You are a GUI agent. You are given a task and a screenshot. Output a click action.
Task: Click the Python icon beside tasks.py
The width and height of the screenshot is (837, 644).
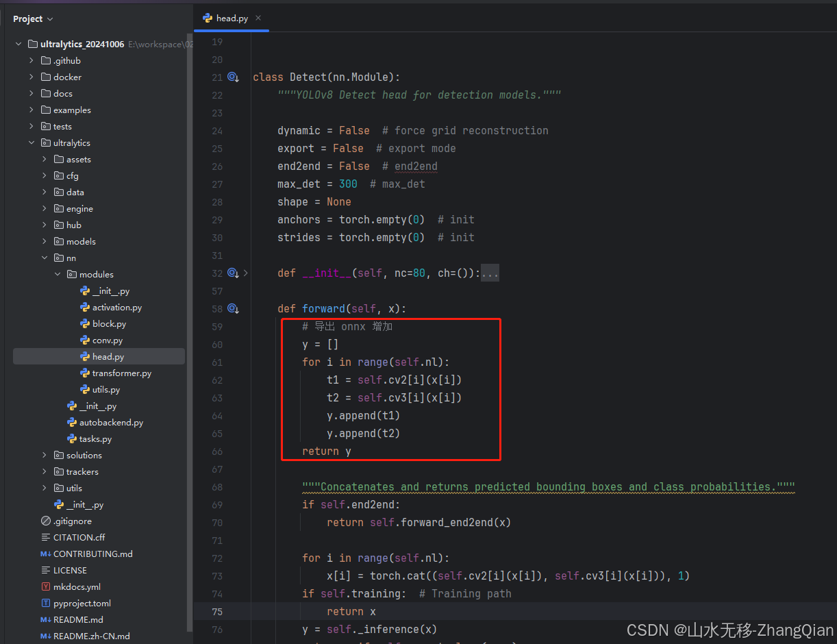pos(72,439)
